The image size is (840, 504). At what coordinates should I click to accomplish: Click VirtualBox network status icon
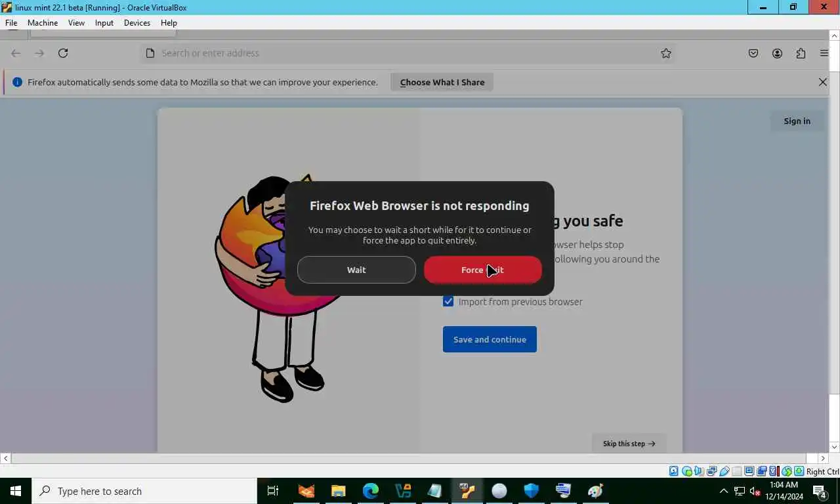pyautogui.click(x=711, y=471)
